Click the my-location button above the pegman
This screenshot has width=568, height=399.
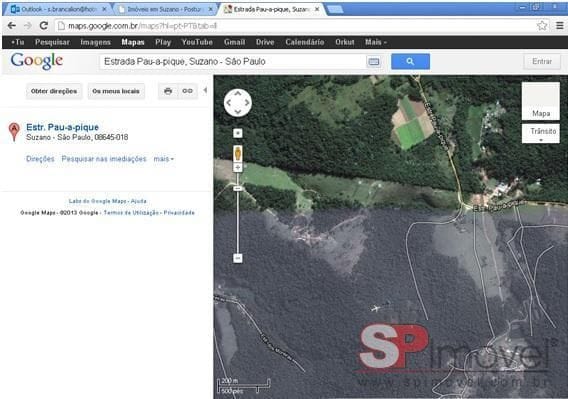pos(238,133)
